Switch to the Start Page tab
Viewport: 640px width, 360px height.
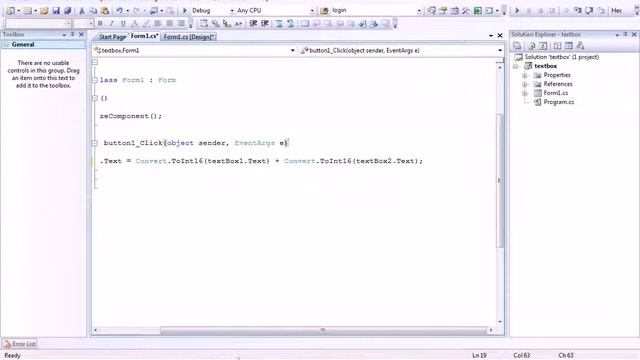pos(112,37)
